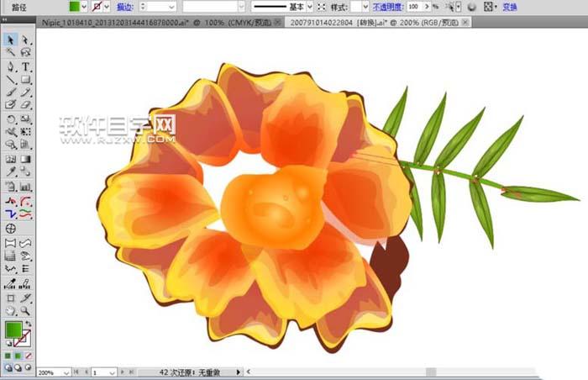Click the opacity value input field

[x=413, y=7]
